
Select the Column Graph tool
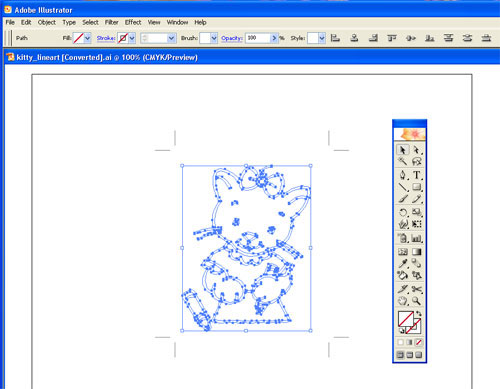(x=417, y=238)
